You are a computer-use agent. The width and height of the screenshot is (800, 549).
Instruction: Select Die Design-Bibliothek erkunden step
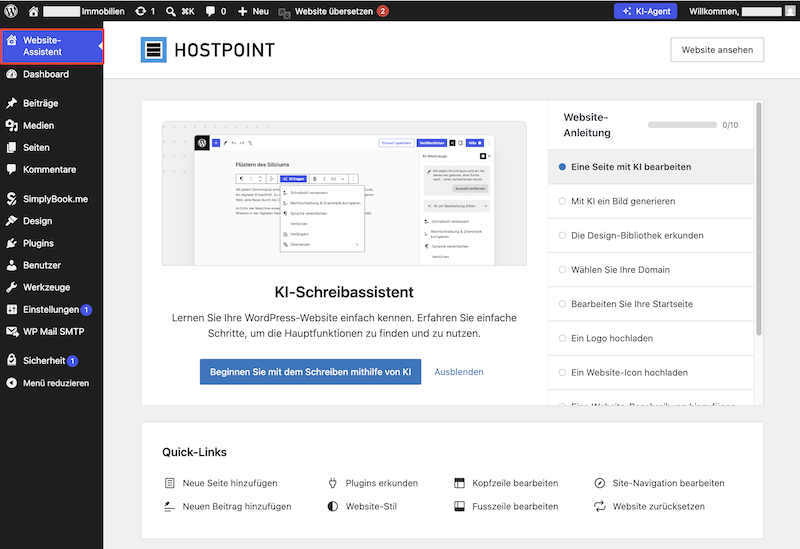point(651,235)
